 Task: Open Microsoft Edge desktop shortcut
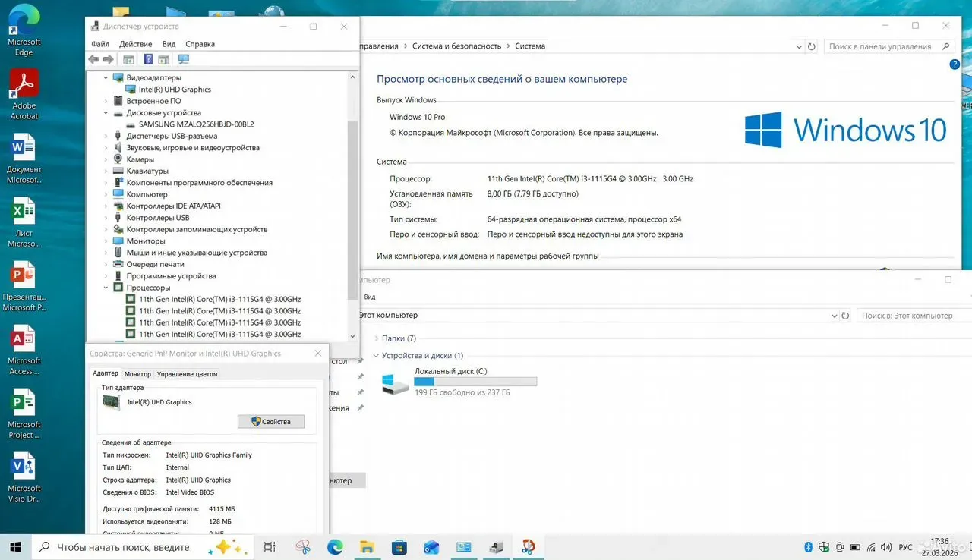tap(24, 32)
